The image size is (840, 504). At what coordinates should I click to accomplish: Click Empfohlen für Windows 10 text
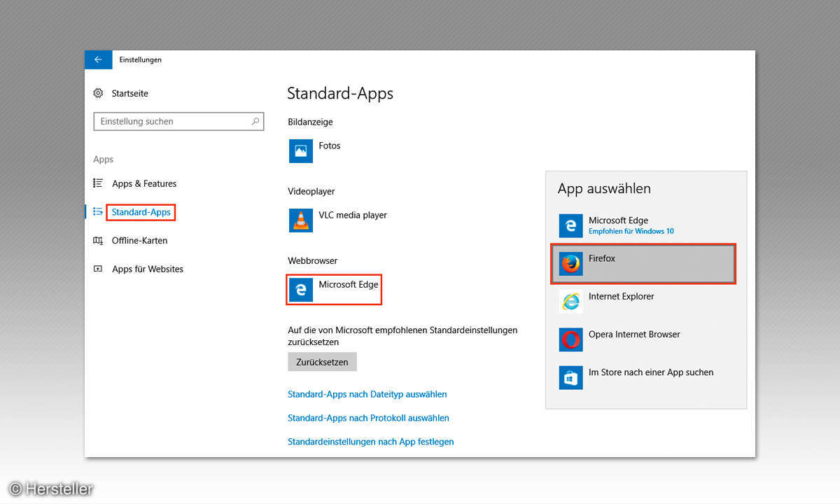click(x=631, y=231)
